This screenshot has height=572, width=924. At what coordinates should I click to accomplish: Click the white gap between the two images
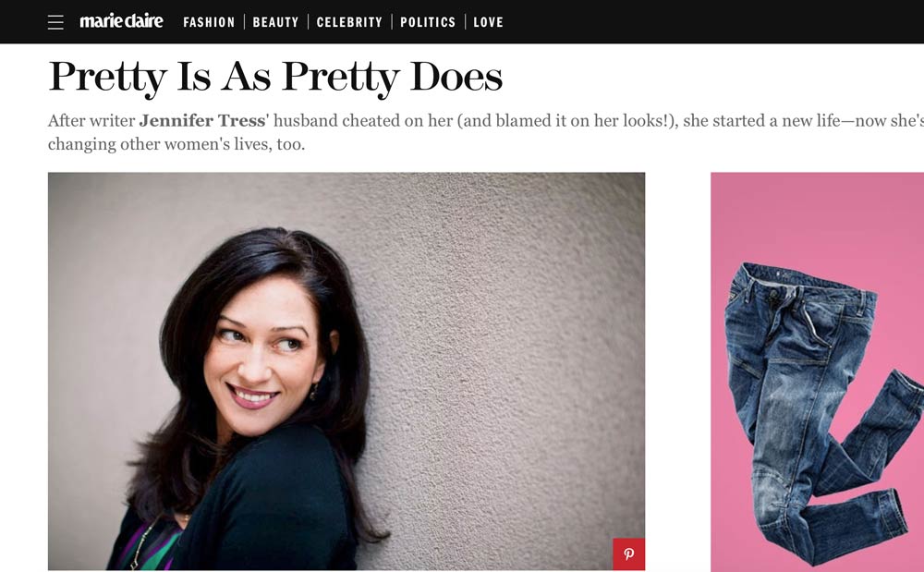677,370
